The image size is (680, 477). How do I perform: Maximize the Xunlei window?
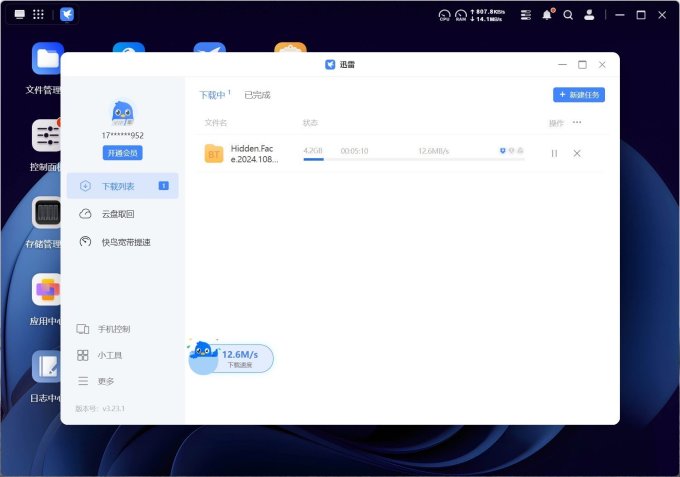(x=582, y=65)
